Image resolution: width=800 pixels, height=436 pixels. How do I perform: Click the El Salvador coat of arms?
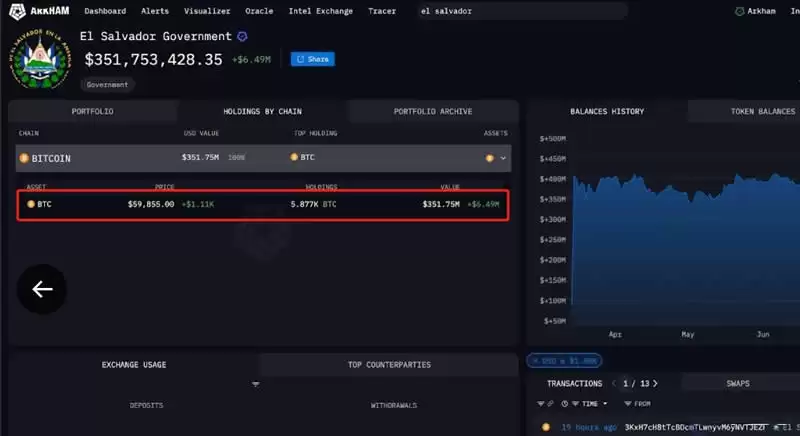tap(40, 61)
